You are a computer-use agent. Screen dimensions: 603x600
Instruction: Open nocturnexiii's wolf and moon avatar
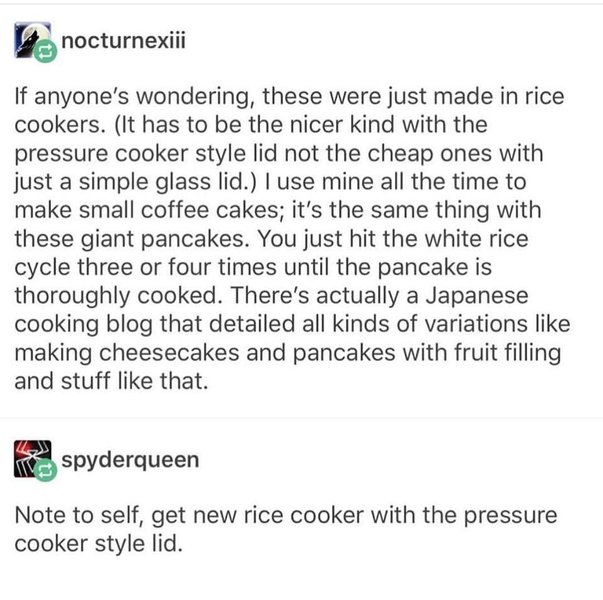[32, 40]
